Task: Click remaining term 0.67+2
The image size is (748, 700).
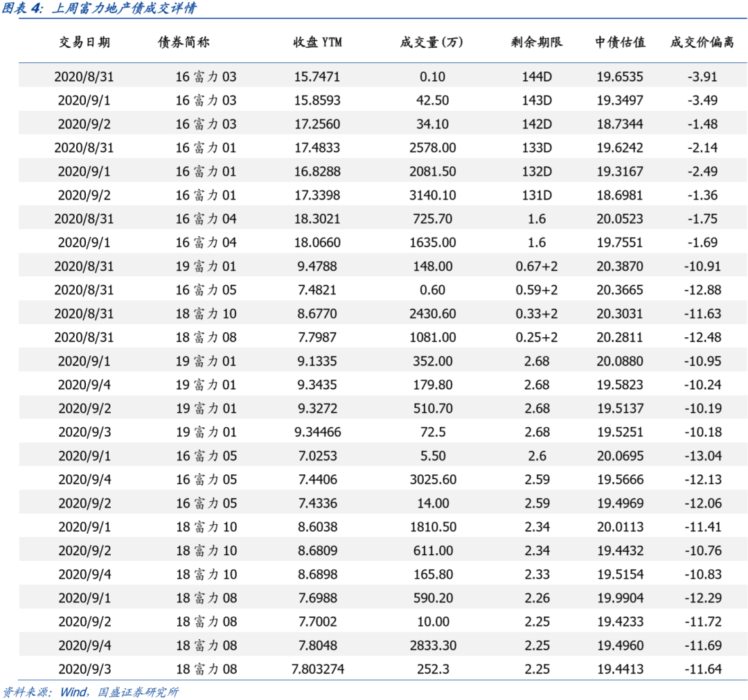Action: click(x=537, y=267)
